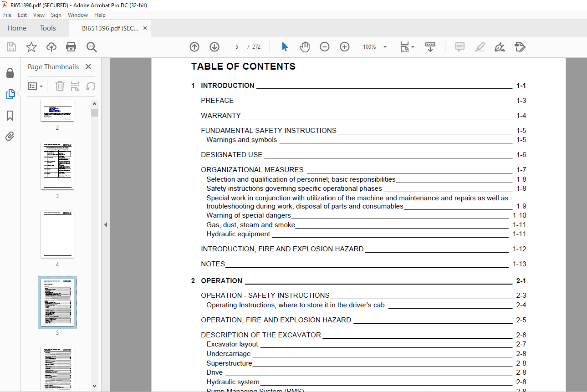This screenshot has height=392, width=587.
Task: Switch to the Home tab
Action: [x=17, y=28]
